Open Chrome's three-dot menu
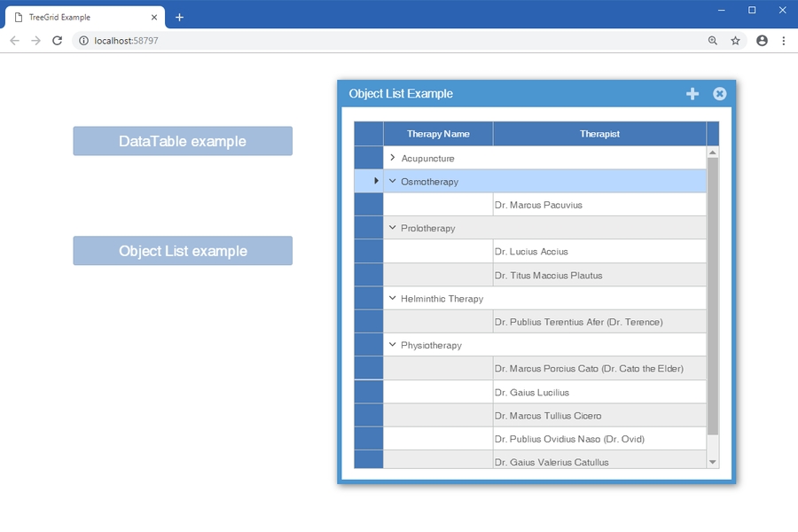Image resolution: width=798 pixels, height=532 pixels. (x=784, y=41)
